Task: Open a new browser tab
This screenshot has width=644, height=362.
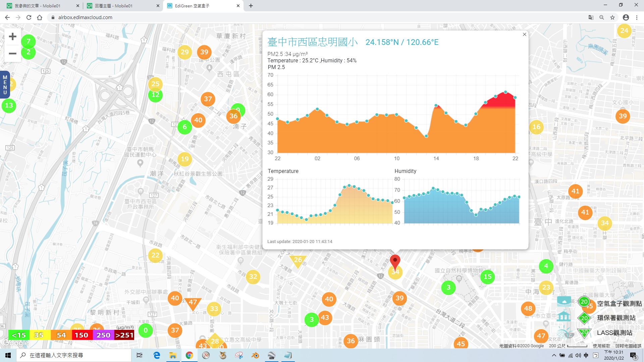Action: click(x=251, y=6)
